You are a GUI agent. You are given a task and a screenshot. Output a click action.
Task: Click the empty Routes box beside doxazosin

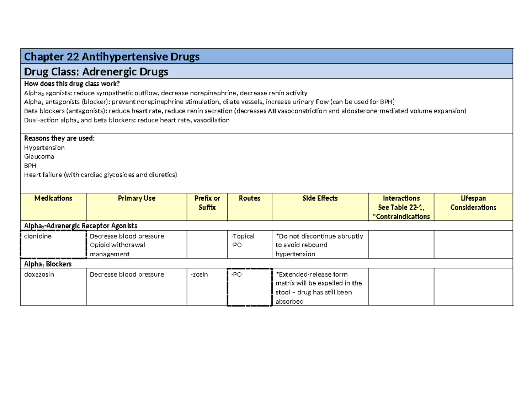point(250,287)
